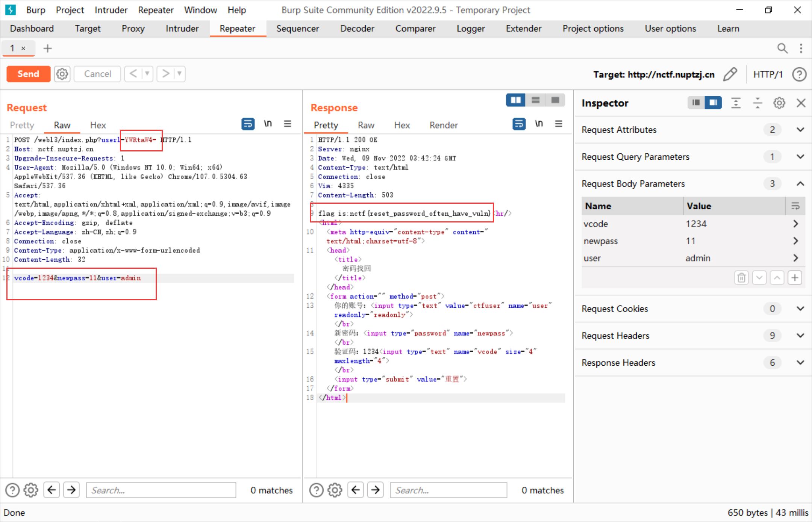
Task: Click delete parameter trash icon in Inspector
Action: click(741, 278)
